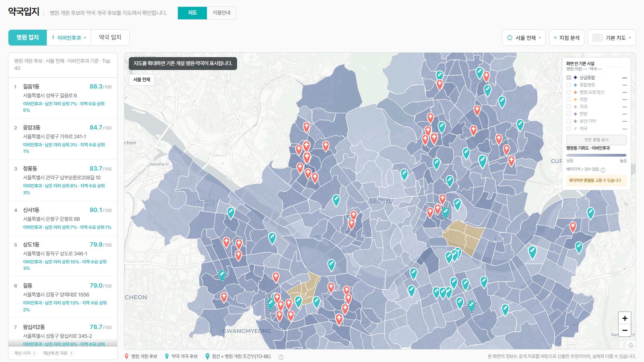Image resolution: width=644 pixels, height=362 pixels.
Task: Click the 길동 list entry
Action: point(63,297)
